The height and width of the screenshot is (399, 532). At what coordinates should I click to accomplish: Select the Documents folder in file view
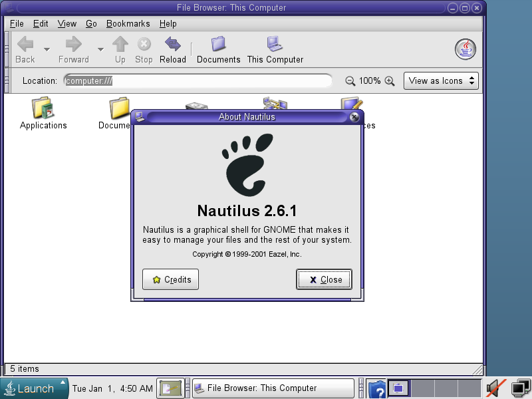[120, 108]
